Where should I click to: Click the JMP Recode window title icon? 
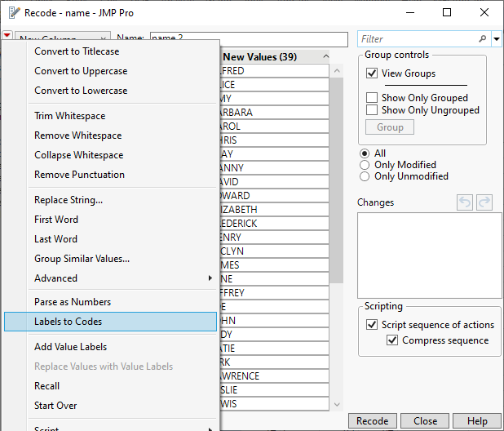(x=12, y=13)
